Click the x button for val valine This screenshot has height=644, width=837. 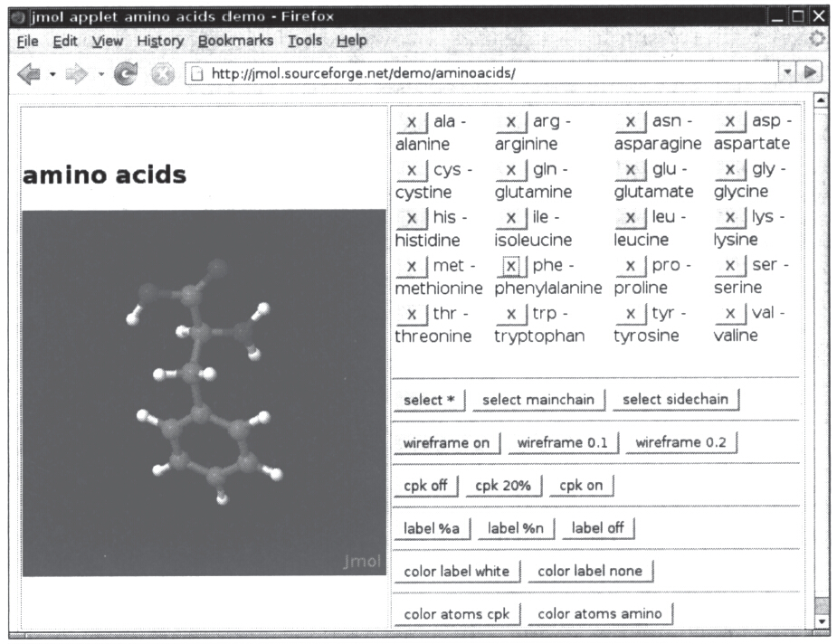730,313
